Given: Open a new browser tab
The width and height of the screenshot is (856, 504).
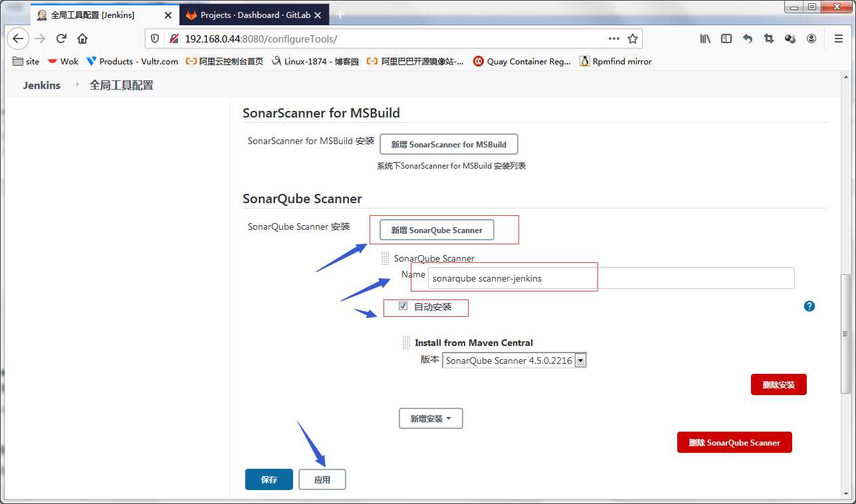Looking at the screenshot, I should point(340,14).
